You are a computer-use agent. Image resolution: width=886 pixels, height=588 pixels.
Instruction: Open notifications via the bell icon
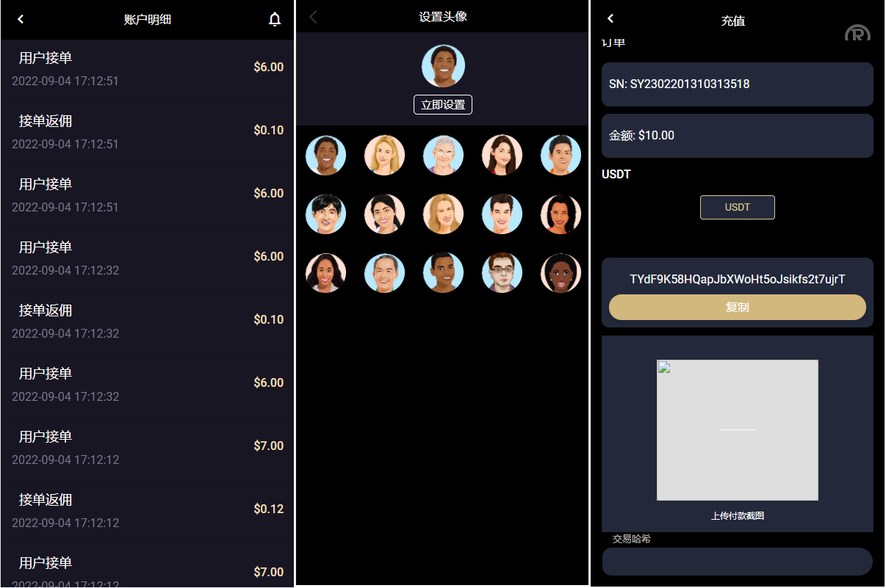[x=275, y=20]
